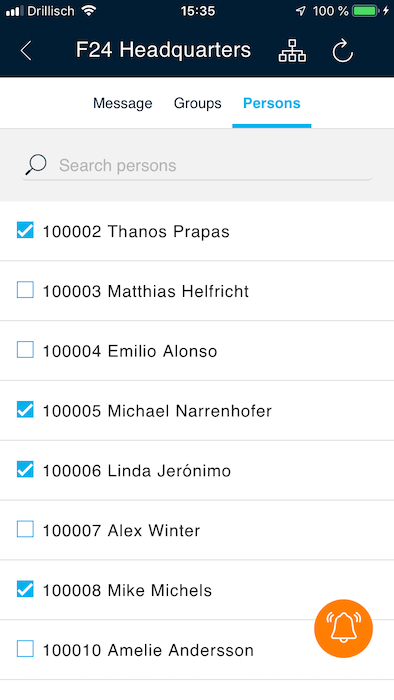Uncheck the Thanos Prapas checkbox
Image resolution: width=394 pixels, height=700 pixels.
25,230
